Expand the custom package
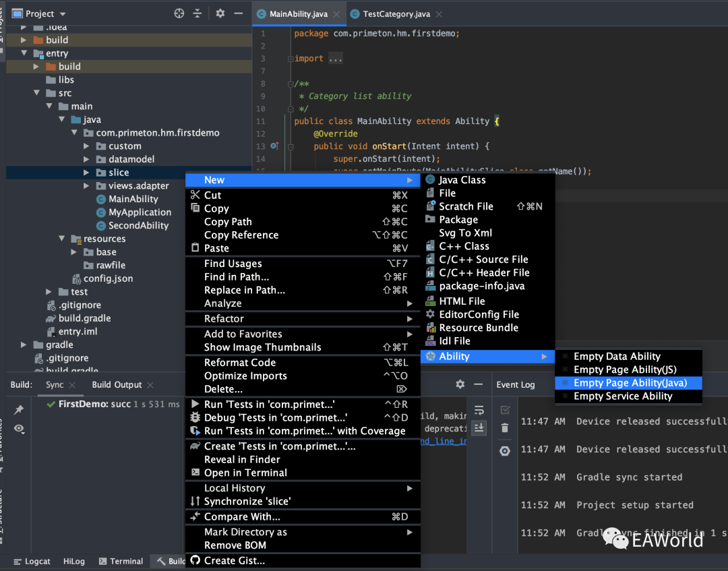Viewport: 728px width, 571px height. pyautogui.click(x=86, y=146)
